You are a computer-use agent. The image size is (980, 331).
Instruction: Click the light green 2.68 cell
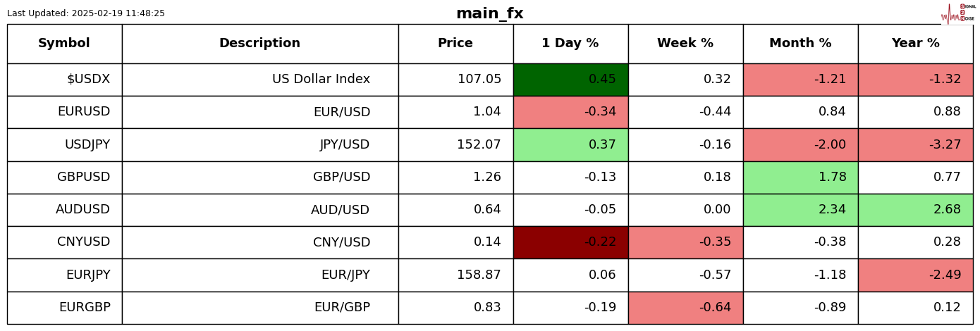[915, 210]
